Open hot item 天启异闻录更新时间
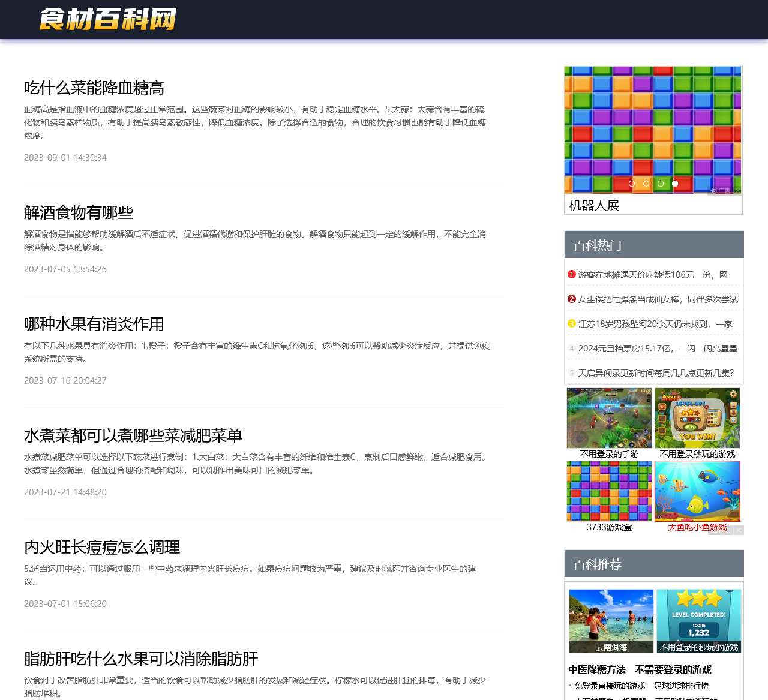 pyautogui.click(x=656, y=372)
